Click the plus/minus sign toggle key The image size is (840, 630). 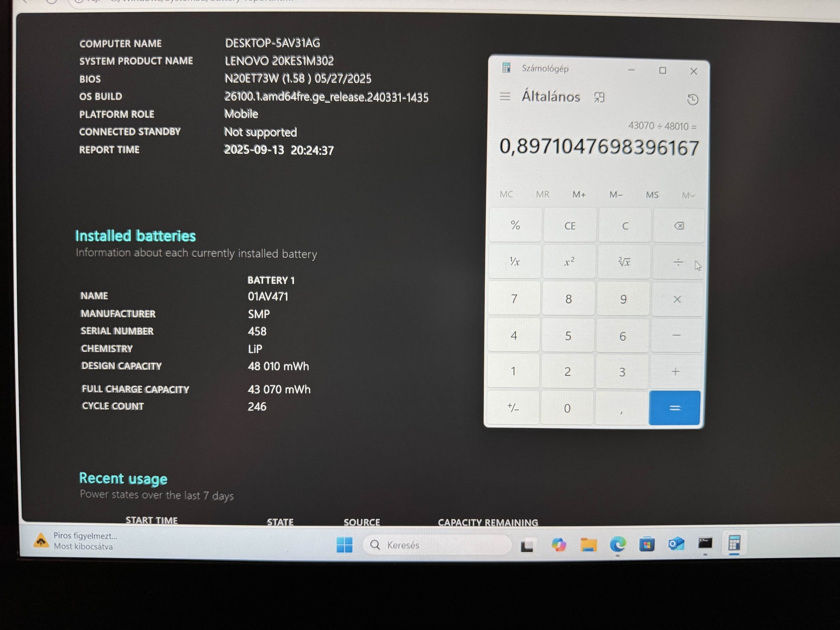tap(513, 407)
